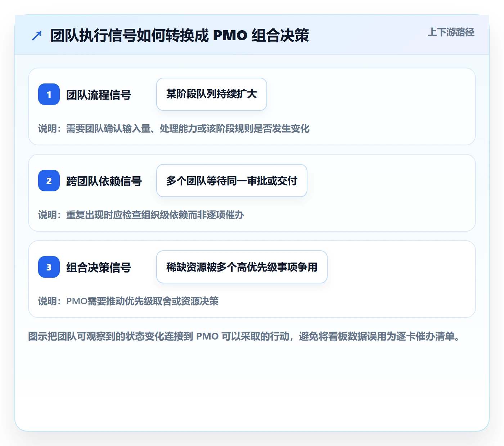Click the arrow icon beside the title

point(37,36)
